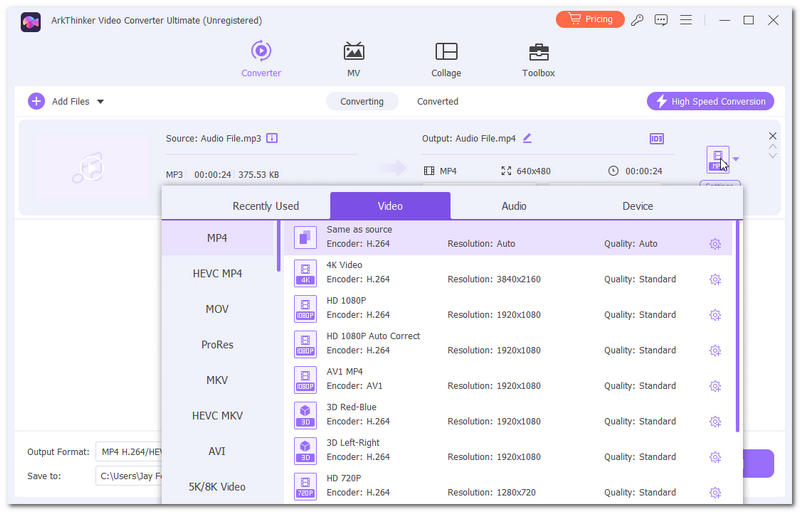
Task: Choose ProRes format
Action: pos(217,345)
